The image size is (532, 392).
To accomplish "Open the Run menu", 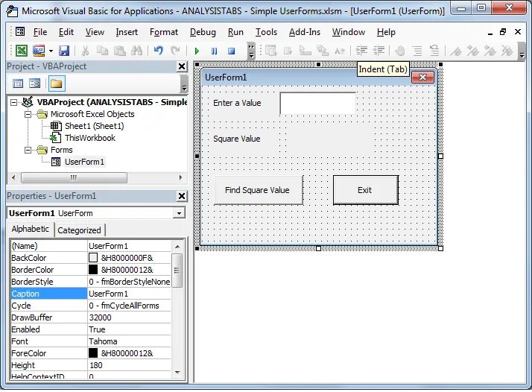I will tap(235, 32).
